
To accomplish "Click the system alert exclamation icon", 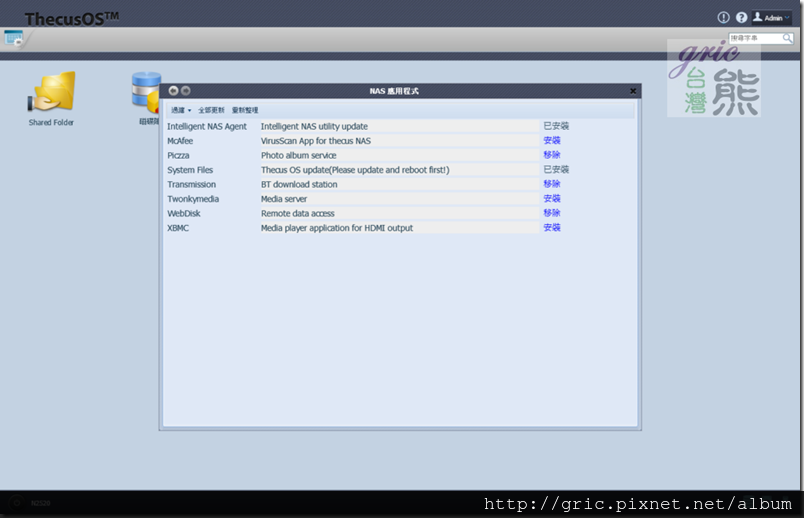I will tap(723, 17).
